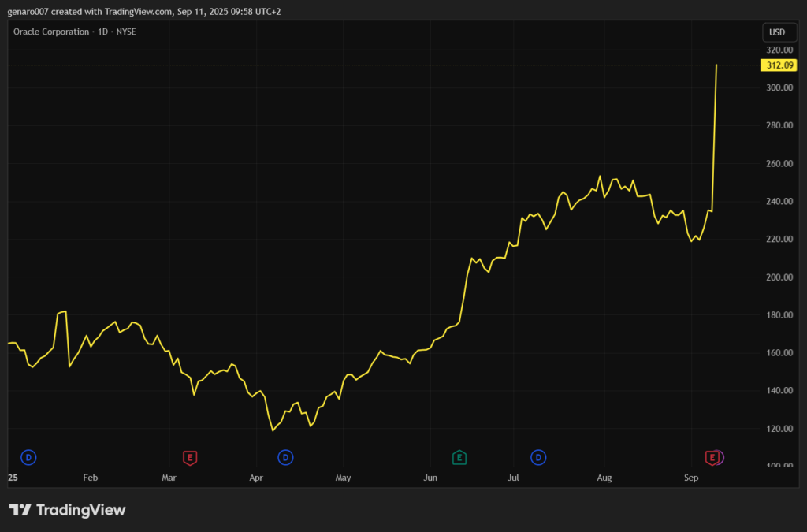Select the dividend marker in April
807x532 pixels.
[x=285, y=457]
